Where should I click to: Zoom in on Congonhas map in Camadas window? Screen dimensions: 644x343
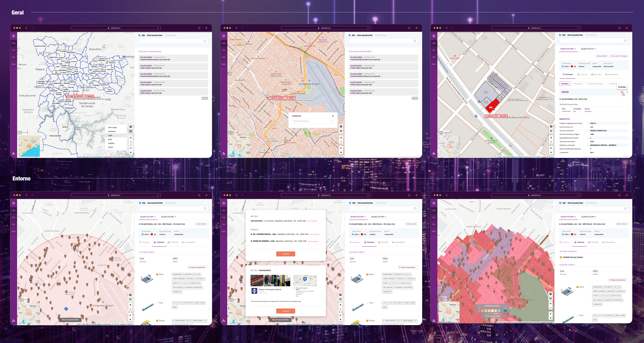[x=341, y=138]
